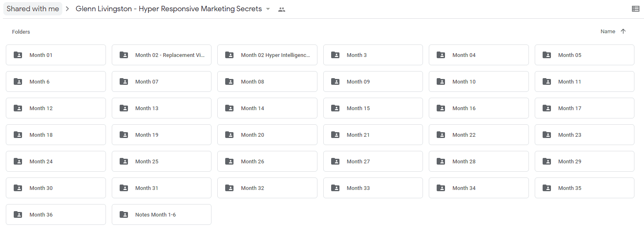The height and width of the screenshot is (234, 644).
Task: Click the Glenn Livingston folder breadcrumb title
Action: pos(169,9)
